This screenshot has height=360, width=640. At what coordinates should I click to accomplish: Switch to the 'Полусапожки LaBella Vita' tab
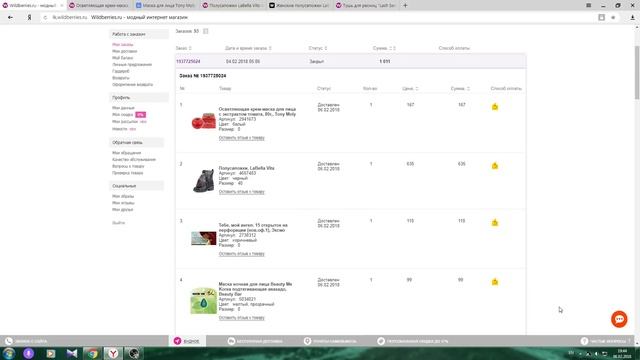(x=232, y=5)
